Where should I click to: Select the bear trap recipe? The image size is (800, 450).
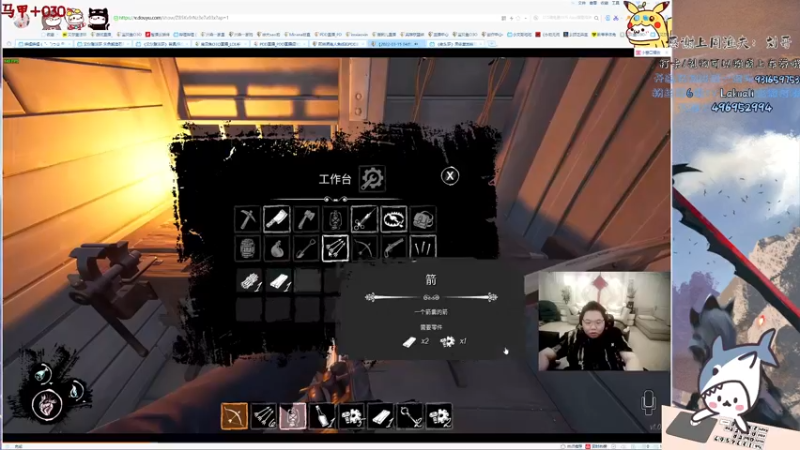click(393, 219)
